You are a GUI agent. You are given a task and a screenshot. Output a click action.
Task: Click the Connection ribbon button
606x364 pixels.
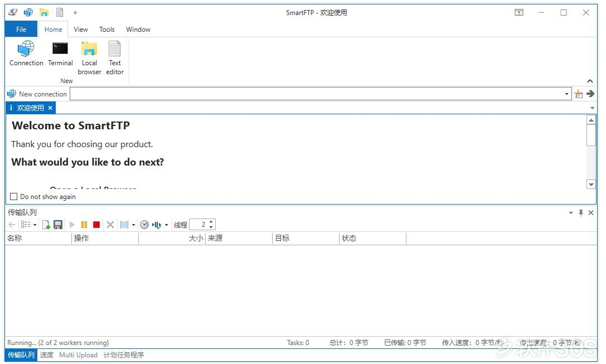pyautogui.click(x=26, y=54)
